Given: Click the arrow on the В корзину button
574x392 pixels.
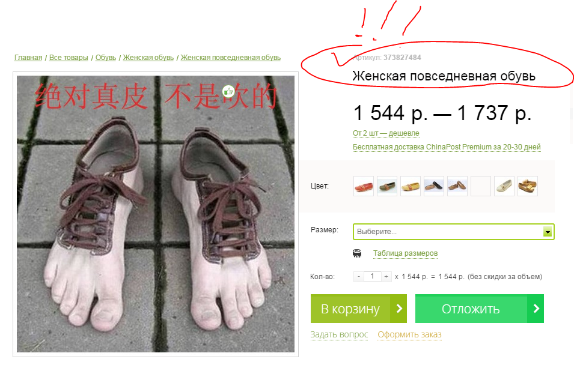Looking at the screenshot, I should tap(398, 309).
